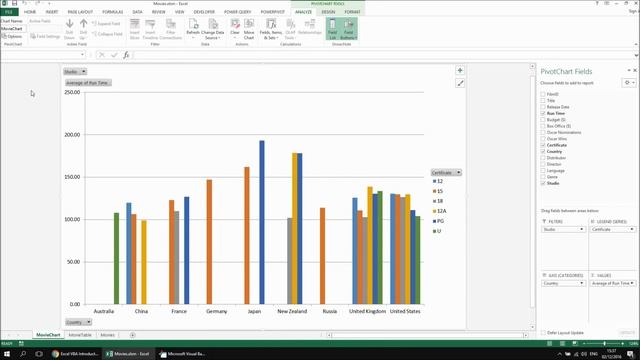This screenshot has height=360, width=640.
Task: Select the Movies sheet tab
Action: 107,335
